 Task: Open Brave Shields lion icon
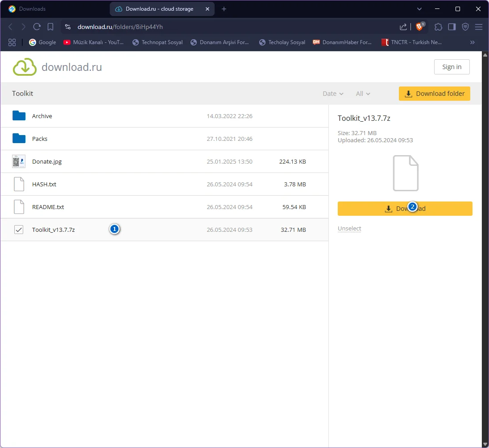(420, 26)
